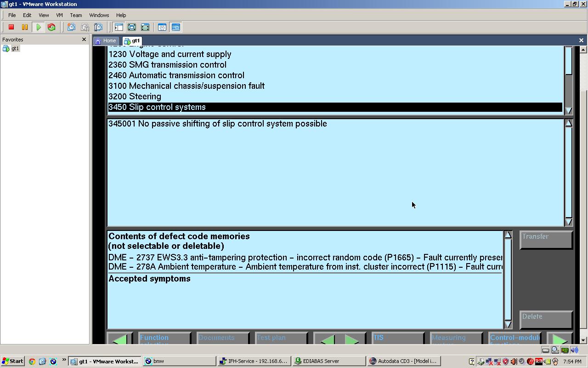Image resolution: width=588 pixels, height=368 pixels.
Task: Select 2360 SMG transmission control
Action: click(x=335, y=65)
